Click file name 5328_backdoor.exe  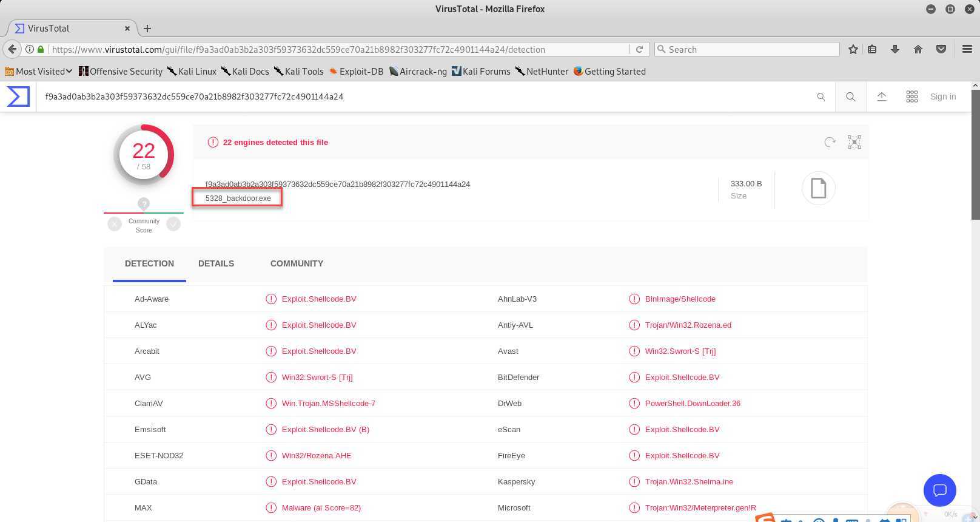(238, 198)
